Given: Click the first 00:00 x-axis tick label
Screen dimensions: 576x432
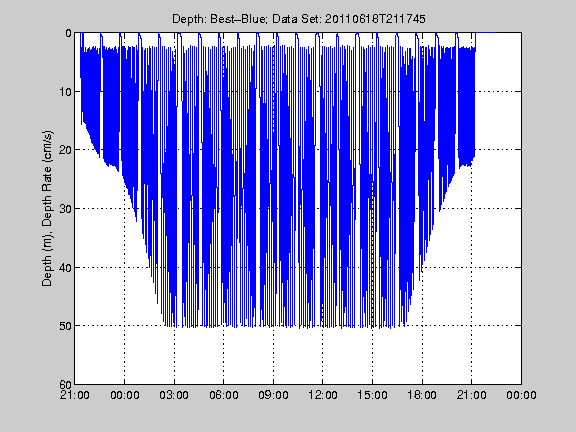Looking at the screenshot, I should [125, 395].
